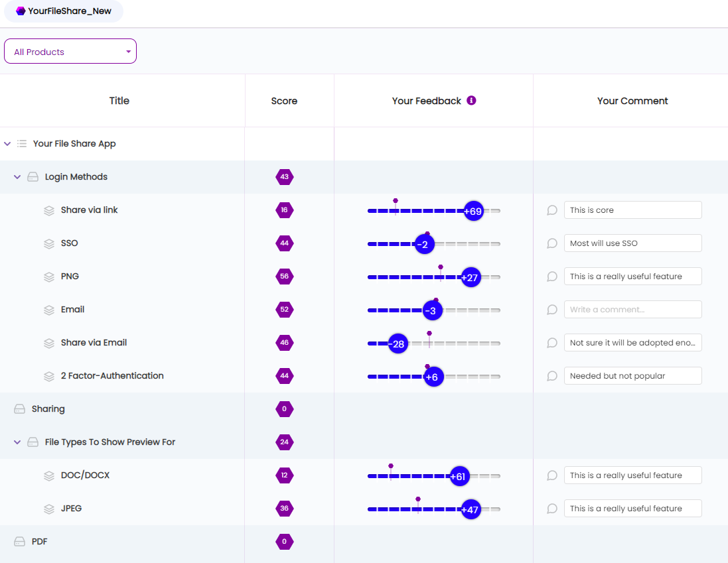Click the +69 slider handle for Share via link
The width and height of the screenshot is (728, 563).
pos(473,211)
